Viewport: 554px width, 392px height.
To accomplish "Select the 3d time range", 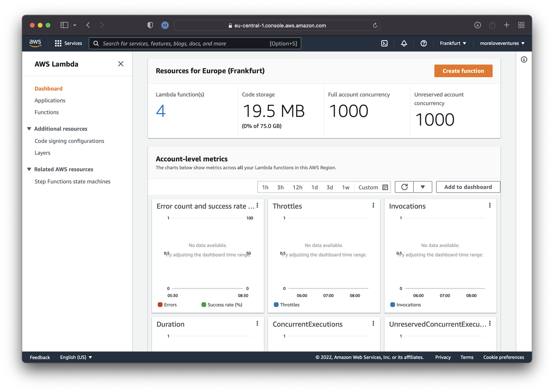I will (x=329, y=187).
